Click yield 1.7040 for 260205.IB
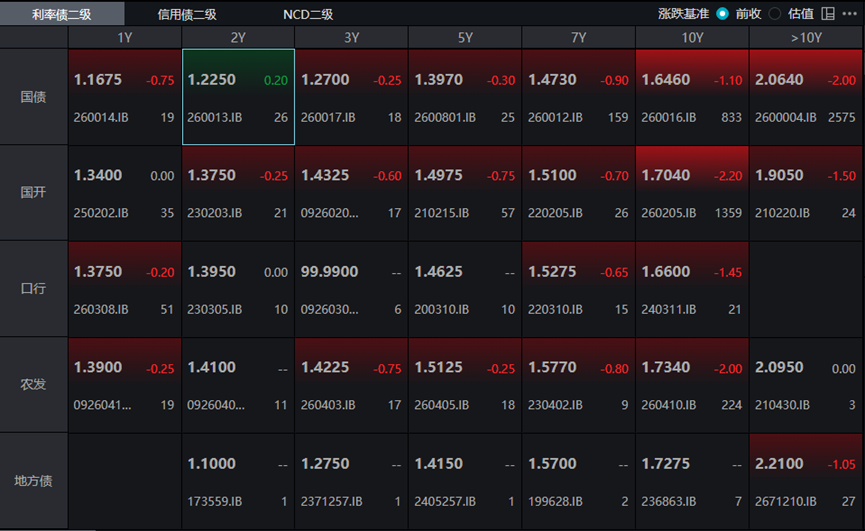Image resolution: width=865 pixels, height=531 pixels. tap(666, 175)
